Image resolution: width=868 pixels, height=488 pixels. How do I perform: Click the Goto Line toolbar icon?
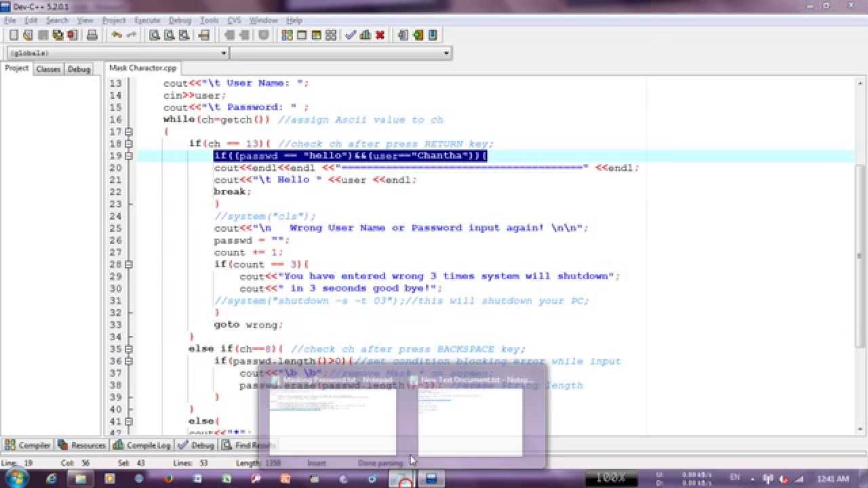pos(203,35)
